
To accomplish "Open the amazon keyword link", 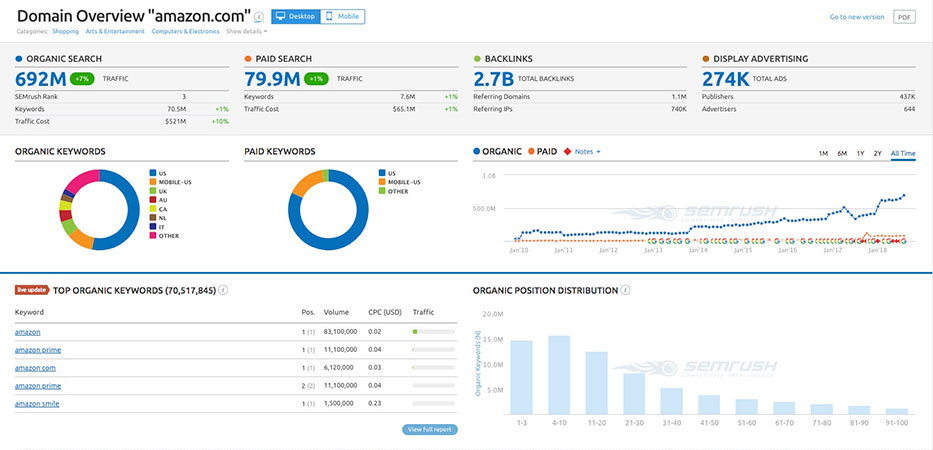I will click(x=27, y=332).
